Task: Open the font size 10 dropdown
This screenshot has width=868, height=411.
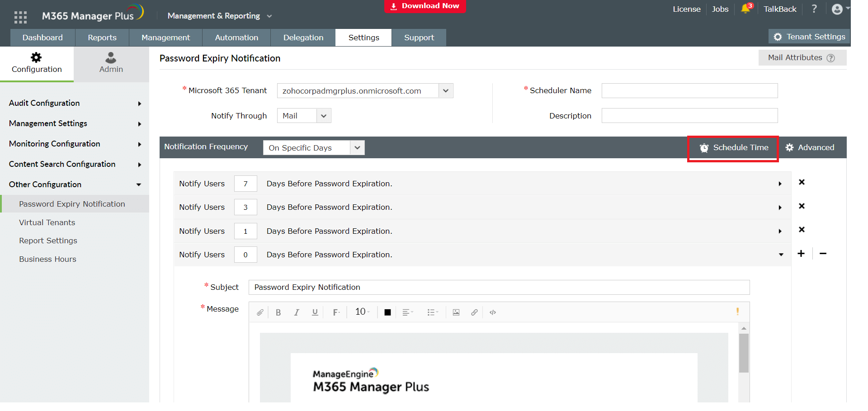Action: point(362,312)
